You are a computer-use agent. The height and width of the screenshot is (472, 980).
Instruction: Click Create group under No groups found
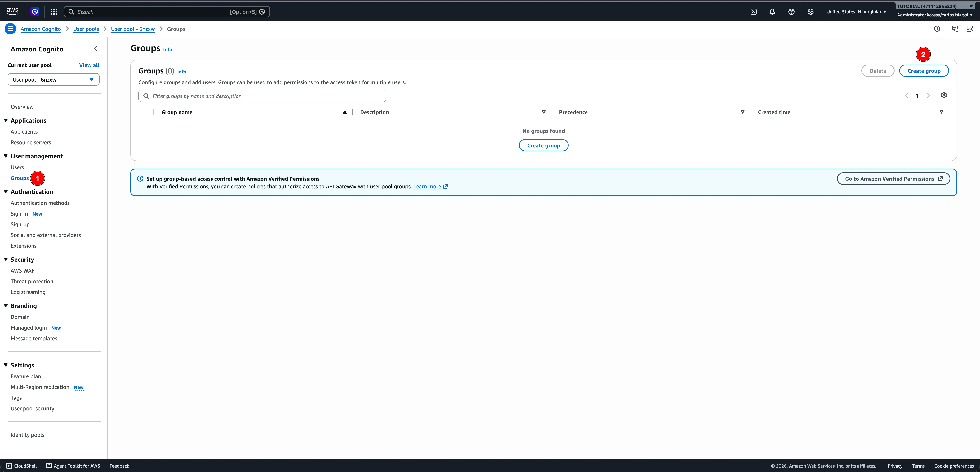(544, 145)
